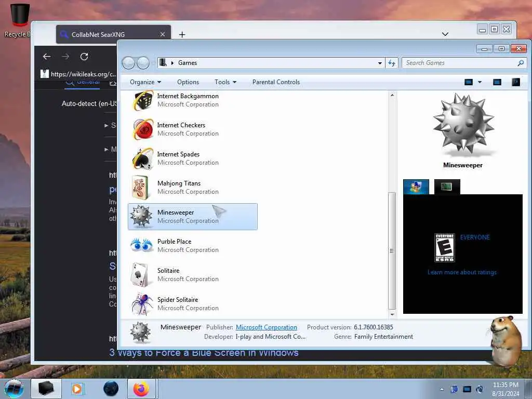Select the Solitaire cards icon
This screenshot has width=532, height=399.
[x=140, y=274]
